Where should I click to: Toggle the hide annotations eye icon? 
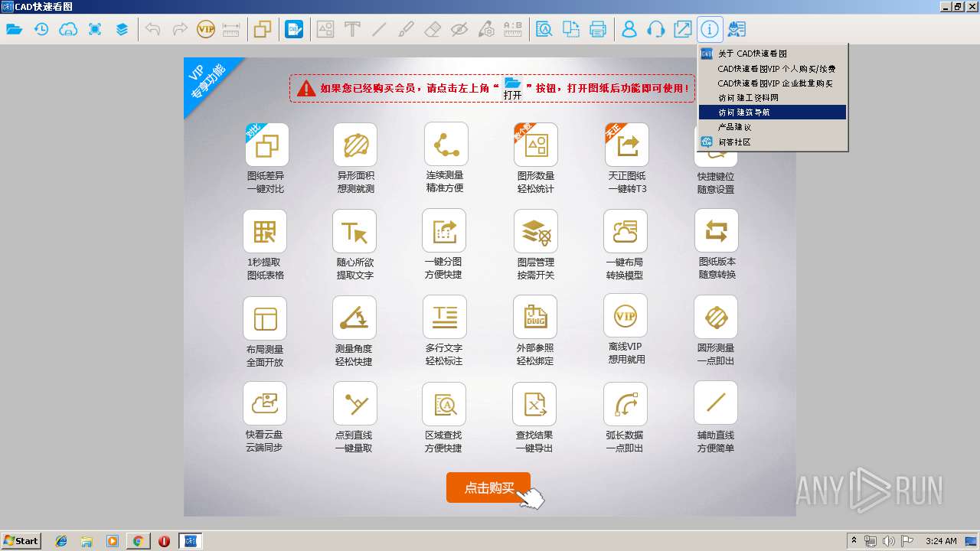(459, 30)
